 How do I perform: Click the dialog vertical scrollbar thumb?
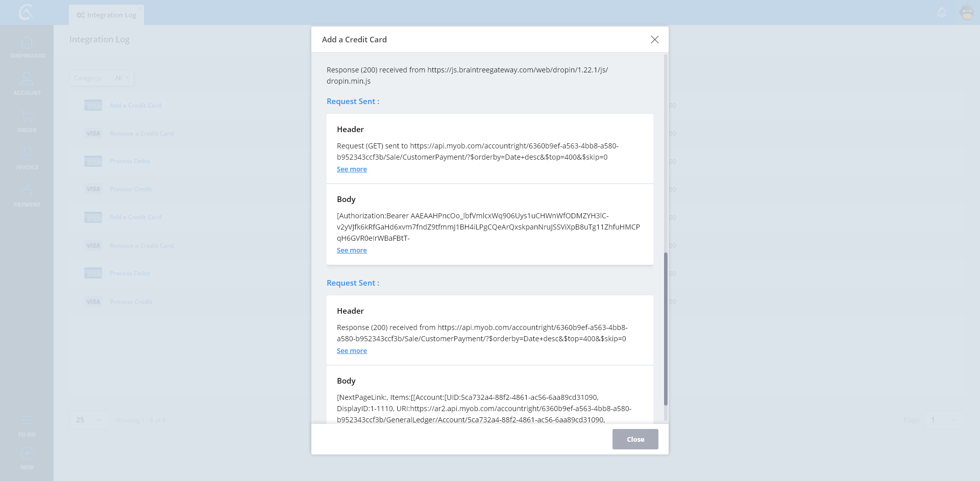coord(666,329)
